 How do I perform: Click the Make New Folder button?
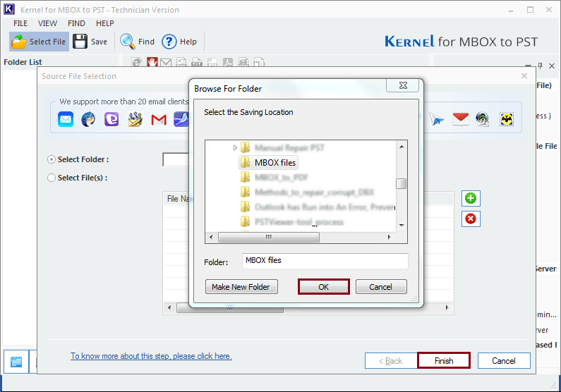(241, 287)
